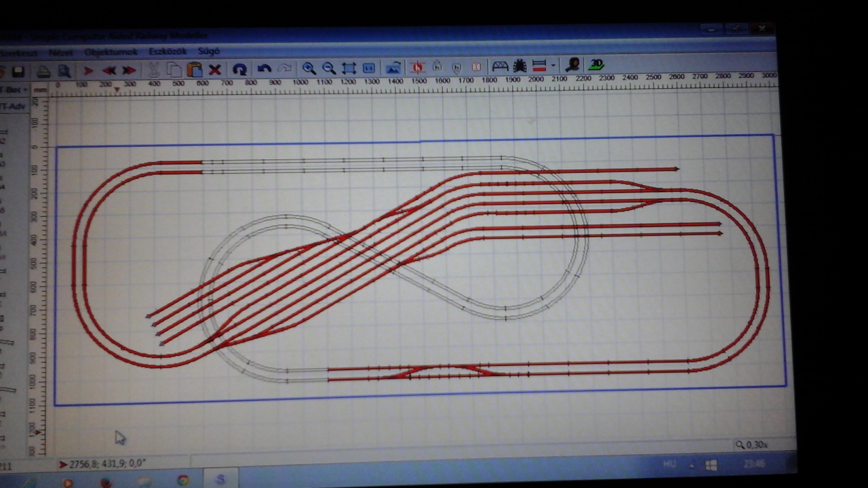Screen dimensions: 868x488
Task: Click the Undo arrow icon
Action: click(264, 68)
